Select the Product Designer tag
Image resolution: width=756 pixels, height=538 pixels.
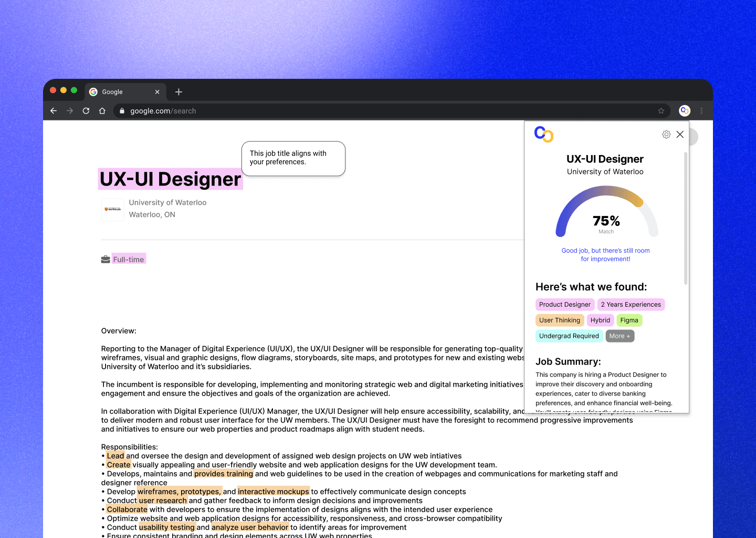coord(565,305)
